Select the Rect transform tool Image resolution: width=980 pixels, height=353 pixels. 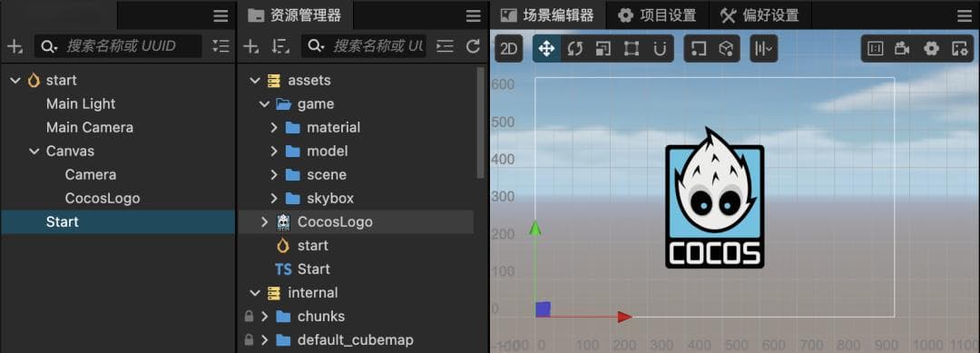tap(632, 49)
